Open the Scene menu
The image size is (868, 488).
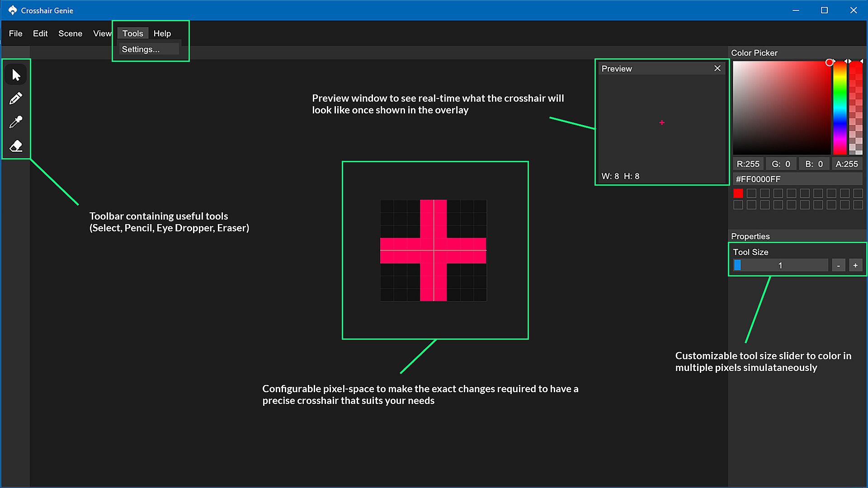pyautogui.click(x=70, y=33)
